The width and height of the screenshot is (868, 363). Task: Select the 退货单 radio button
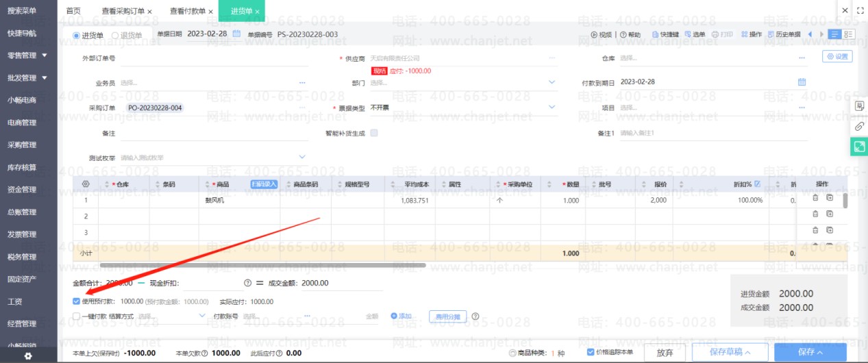tap(115, 35)
